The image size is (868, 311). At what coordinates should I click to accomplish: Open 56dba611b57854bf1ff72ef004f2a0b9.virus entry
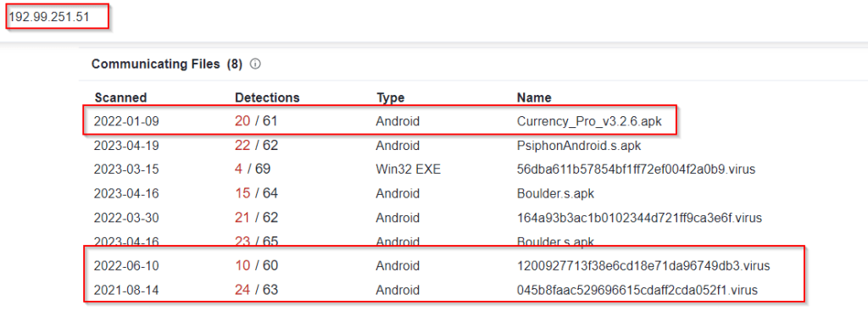[636, 169]
